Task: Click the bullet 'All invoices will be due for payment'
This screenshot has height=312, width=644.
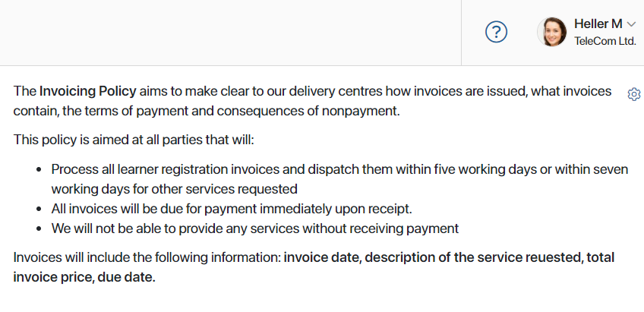Action: 231,209
